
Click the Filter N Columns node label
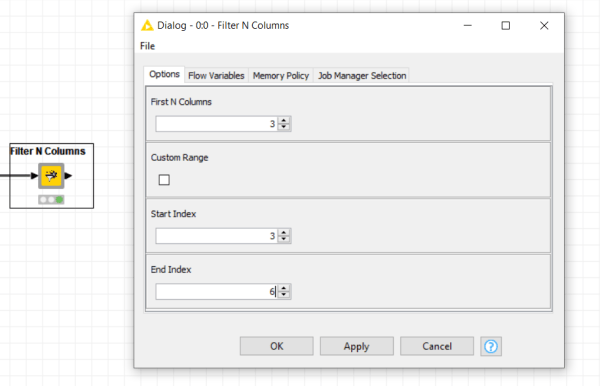click(x=48, y=151)
